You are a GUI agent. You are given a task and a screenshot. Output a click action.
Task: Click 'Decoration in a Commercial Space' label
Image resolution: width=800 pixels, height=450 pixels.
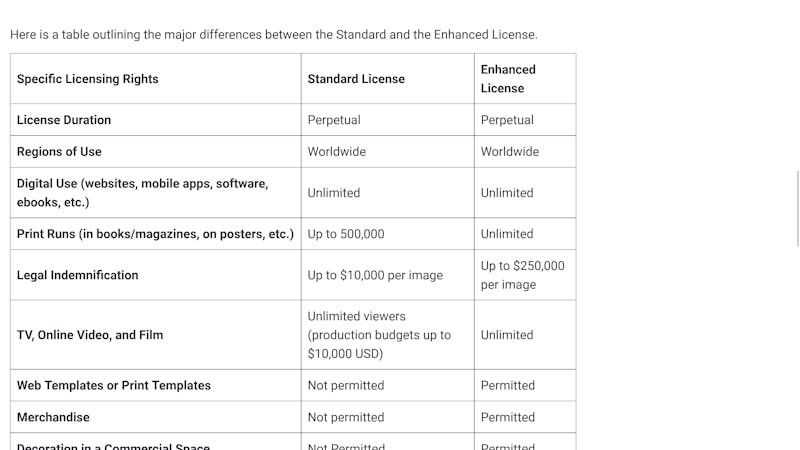click(113, 446)
